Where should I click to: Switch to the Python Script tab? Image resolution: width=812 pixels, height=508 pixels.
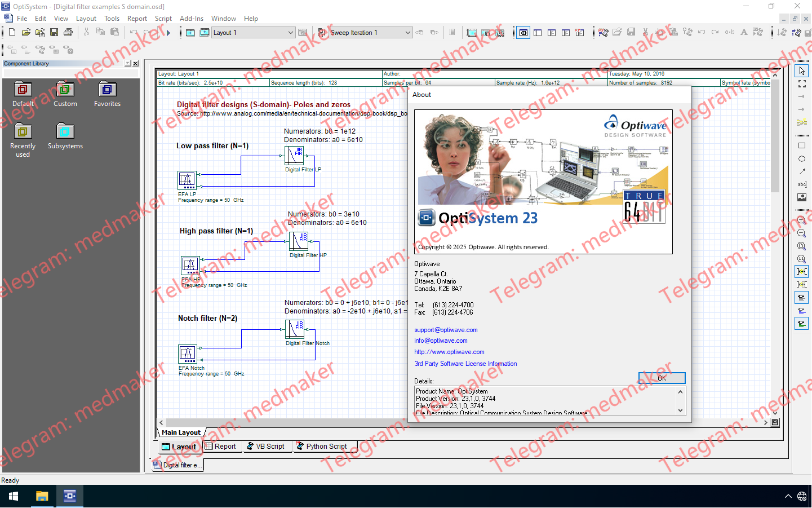[324, 447]
